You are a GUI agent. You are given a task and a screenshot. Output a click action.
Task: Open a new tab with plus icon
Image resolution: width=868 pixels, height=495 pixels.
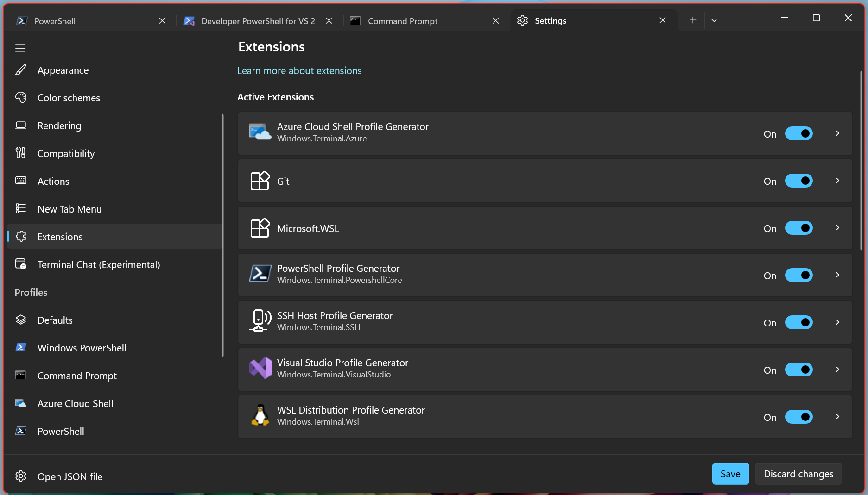click(692, 20)
